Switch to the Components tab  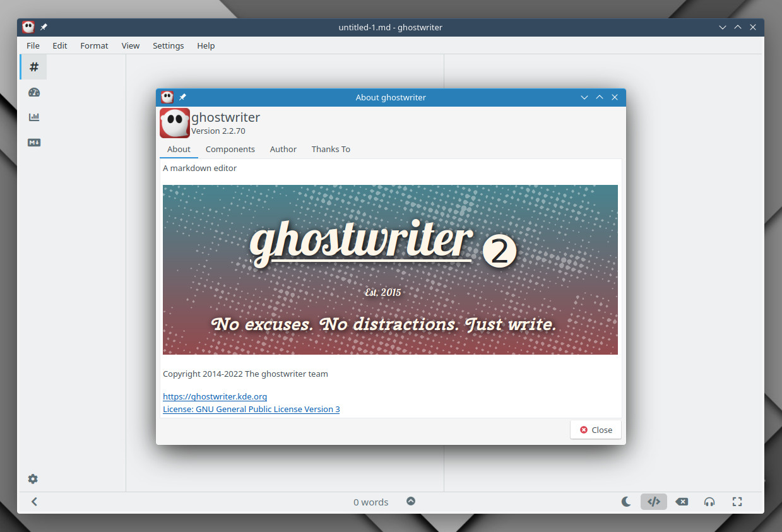tap(230, 149)
